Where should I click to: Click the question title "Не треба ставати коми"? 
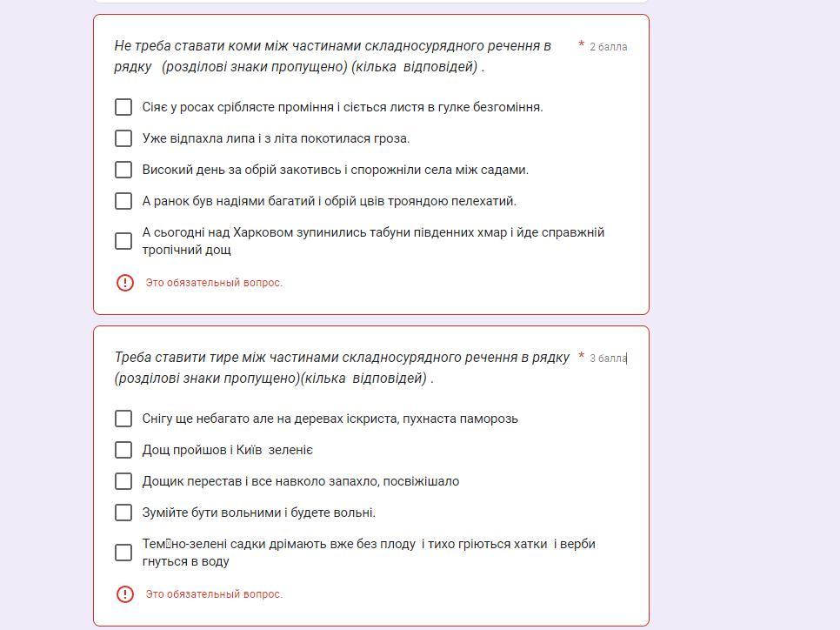[x=332, y=56]
